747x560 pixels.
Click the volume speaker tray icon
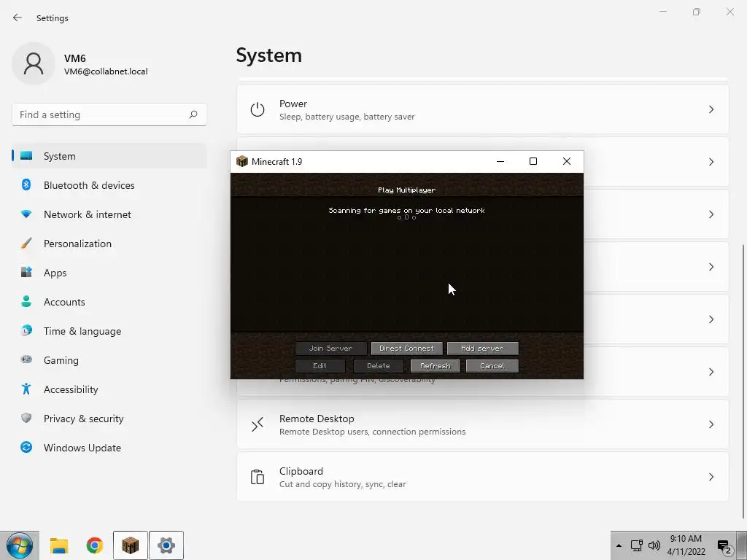click(x=654, y=545)
